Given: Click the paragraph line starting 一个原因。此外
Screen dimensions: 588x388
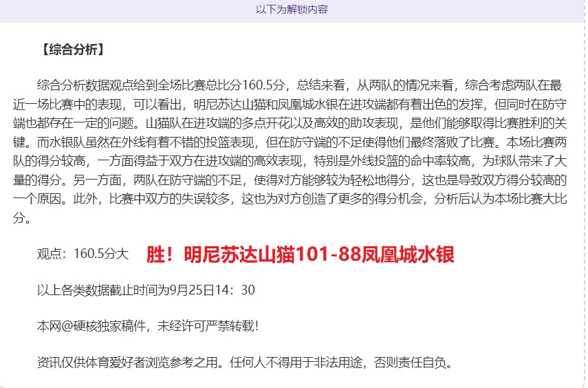Looking at the screenshot, I should (290, 199).
